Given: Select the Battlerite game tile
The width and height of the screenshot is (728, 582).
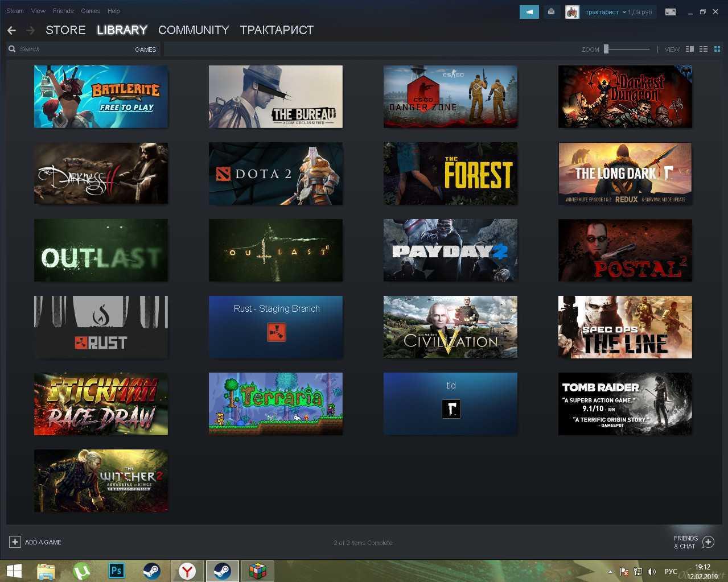Looking at the screenshot, I should coord(101,97).
